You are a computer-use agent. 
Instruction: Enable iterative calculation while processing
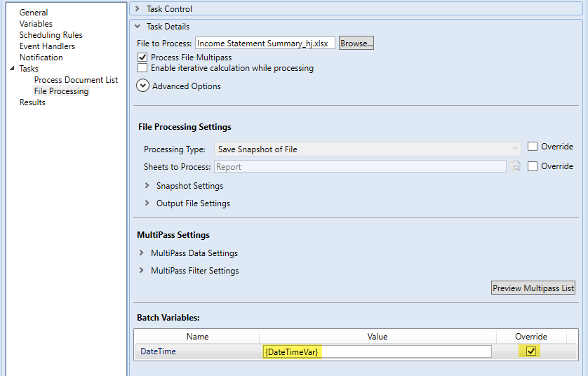(x=142, y=69)
